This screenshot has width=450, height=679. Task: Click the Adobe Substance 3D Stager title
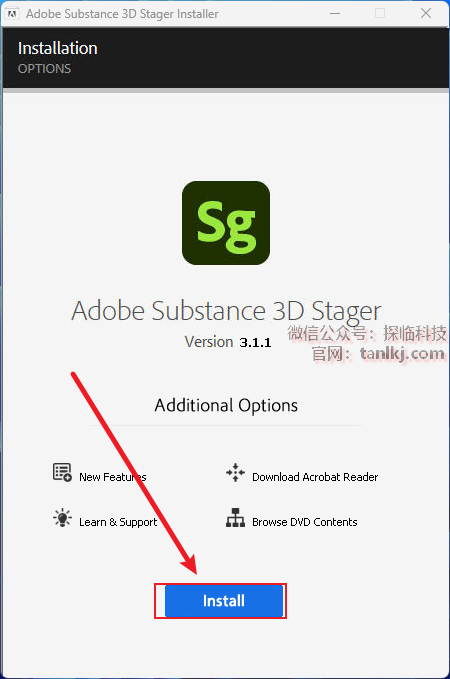(226, 312)
